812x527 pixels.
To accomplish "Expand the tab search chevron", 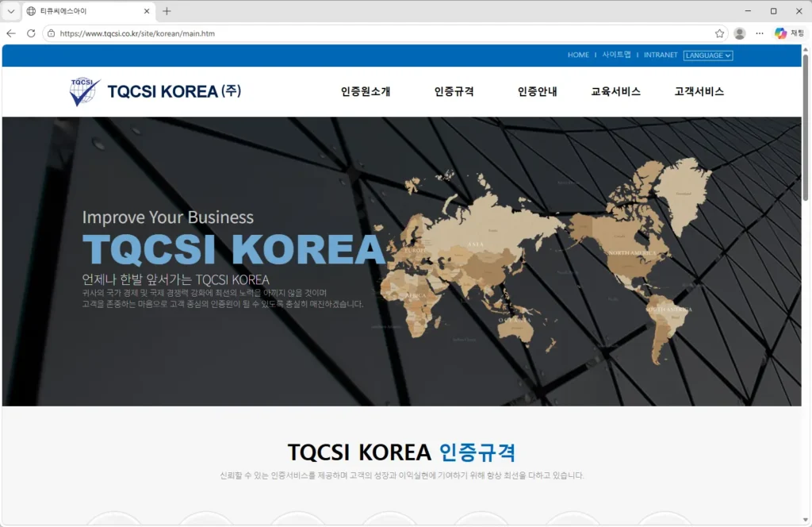I will 11,11.
